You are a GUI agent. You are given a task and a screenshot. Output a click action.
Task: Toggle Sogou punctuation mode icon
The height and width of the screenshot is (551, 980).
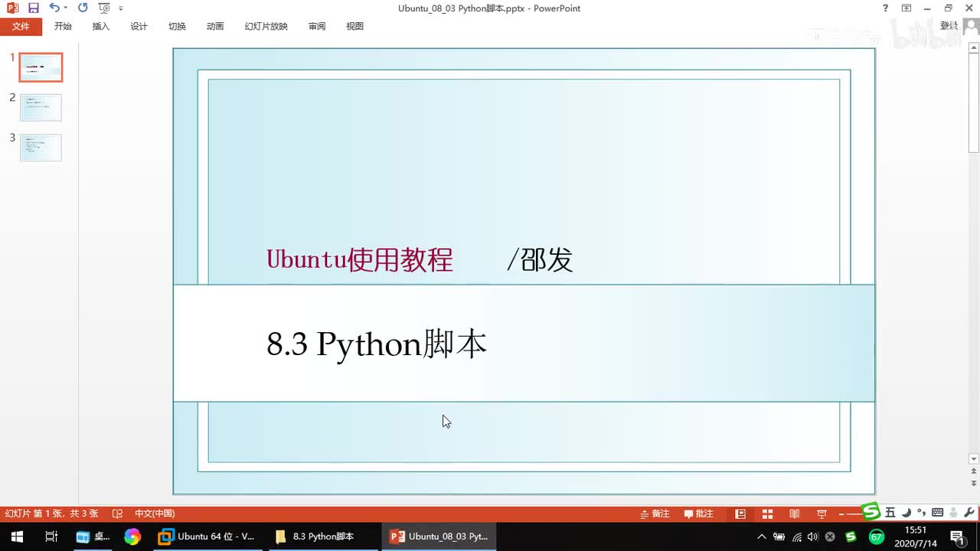click(x=921, y=512)
